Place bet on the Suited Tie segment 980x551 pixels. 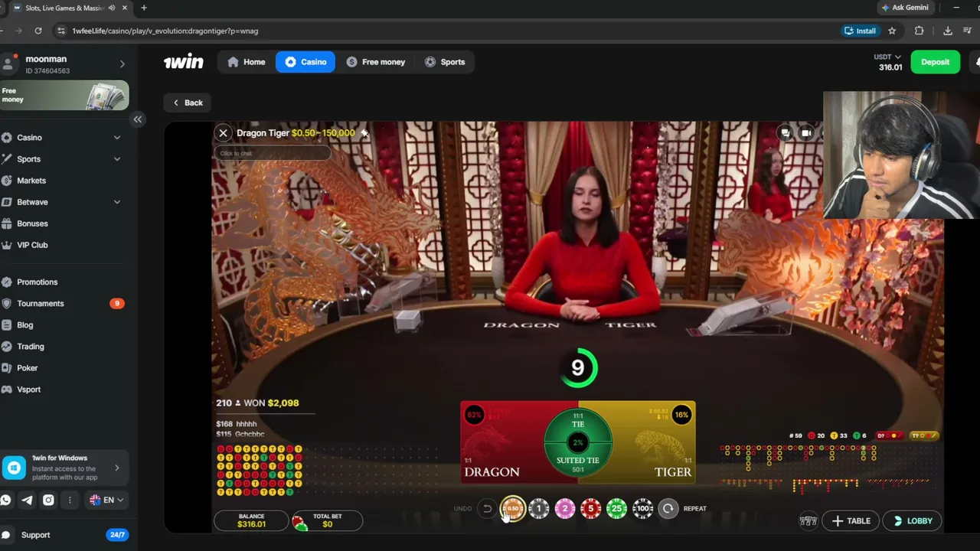578,461
